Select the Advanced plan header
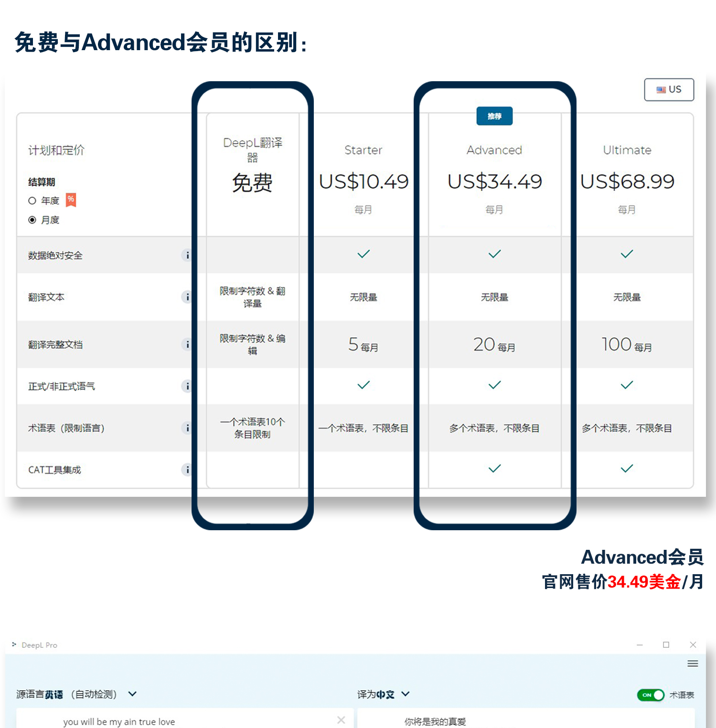This screenshot has width=716, height=728. click(494, 150)
